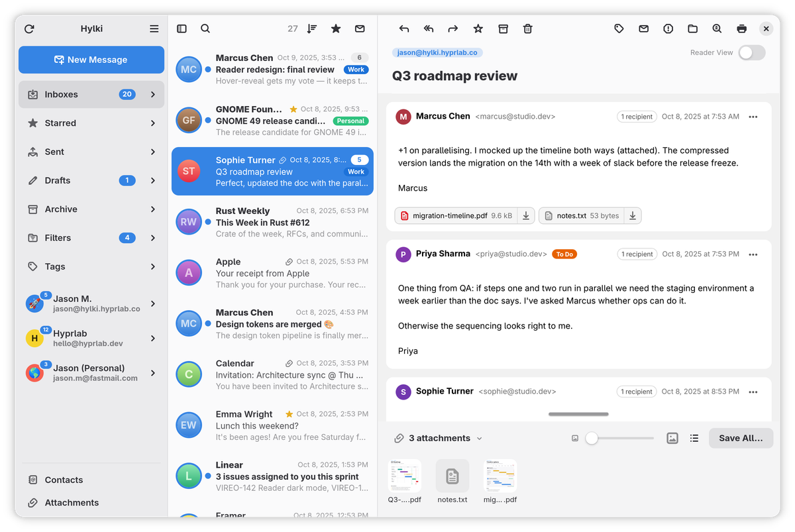Refresh mail with the reload icon
795x532 pixels.
29,29
